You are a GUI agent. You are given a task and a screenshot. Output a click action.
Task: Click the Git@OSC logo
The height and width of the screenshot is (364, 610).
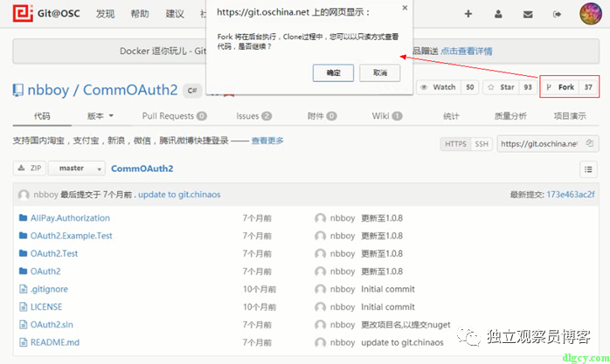click(x=46, y=13)
